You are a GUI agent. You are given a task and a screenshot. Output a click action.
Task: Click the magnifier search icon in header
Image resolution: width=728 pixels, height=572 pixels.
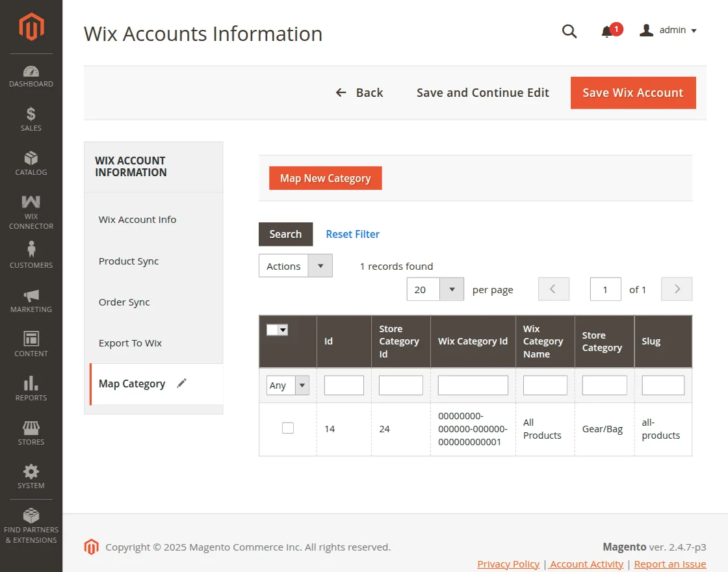(569, 31)
